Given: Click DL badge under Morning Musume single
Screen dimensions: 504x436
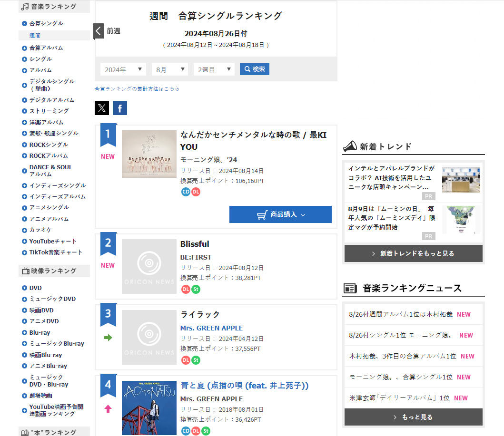Looking at the screenshot, I should click(x=196, y=192).
